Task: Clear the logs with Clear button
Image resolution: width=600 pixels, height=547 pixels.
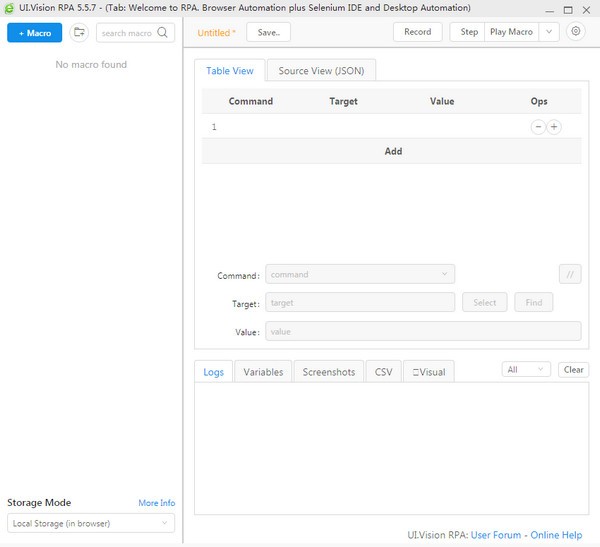Action: (573, 369)
